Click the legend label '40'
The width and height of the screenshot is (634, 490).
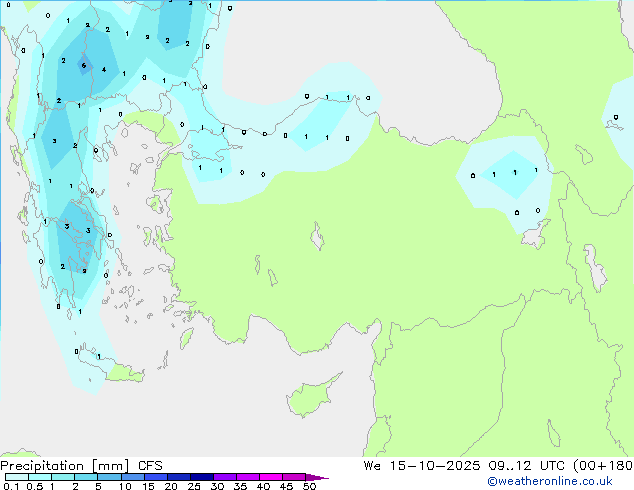263,486
